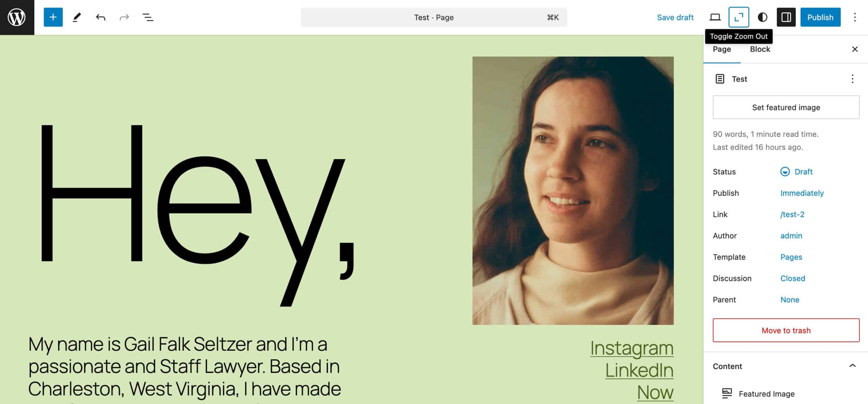The height and width of the screenshot is (404, 868).
Task: Switch to the Page tab
Action: 722,49
